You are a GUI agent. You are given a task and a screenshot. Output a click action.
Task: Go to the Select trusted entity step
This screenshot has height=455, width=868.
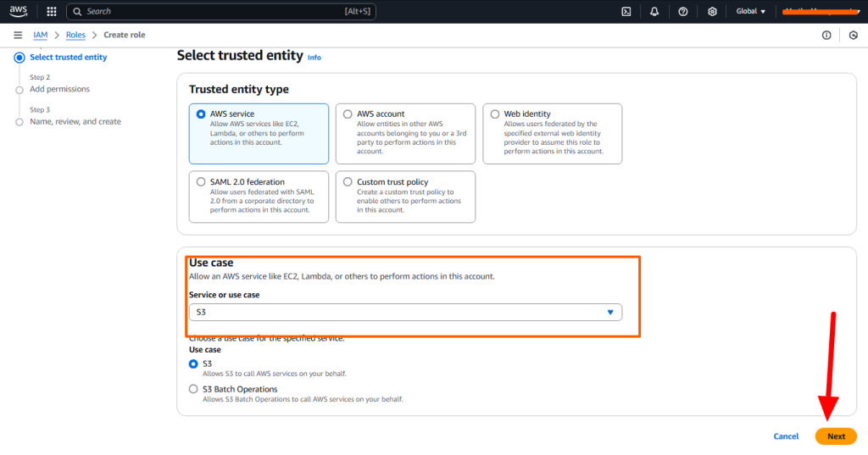tap(68, 57)
